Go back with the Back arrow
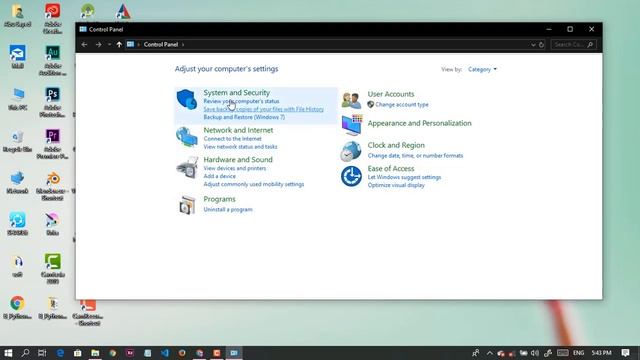This screenshot has height=360, width=640. click(84, 44)
